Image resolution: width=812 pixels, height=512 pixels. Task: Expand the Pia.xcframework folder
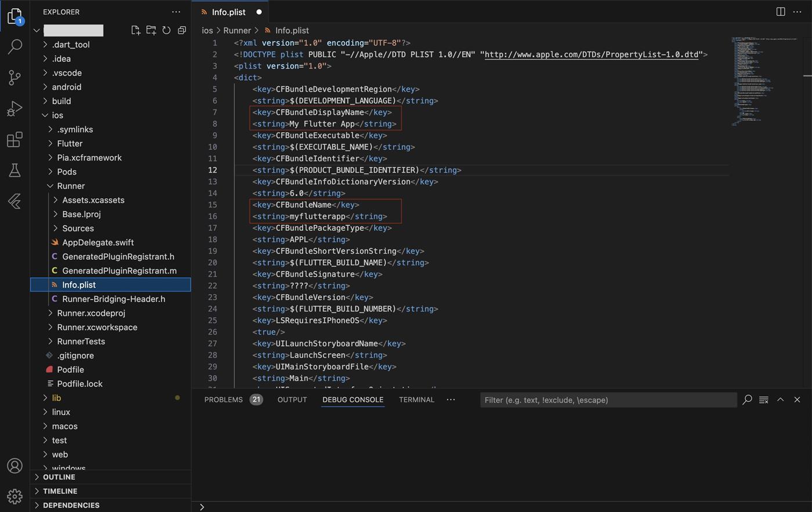pyautogui.click(x=110, y=158)
